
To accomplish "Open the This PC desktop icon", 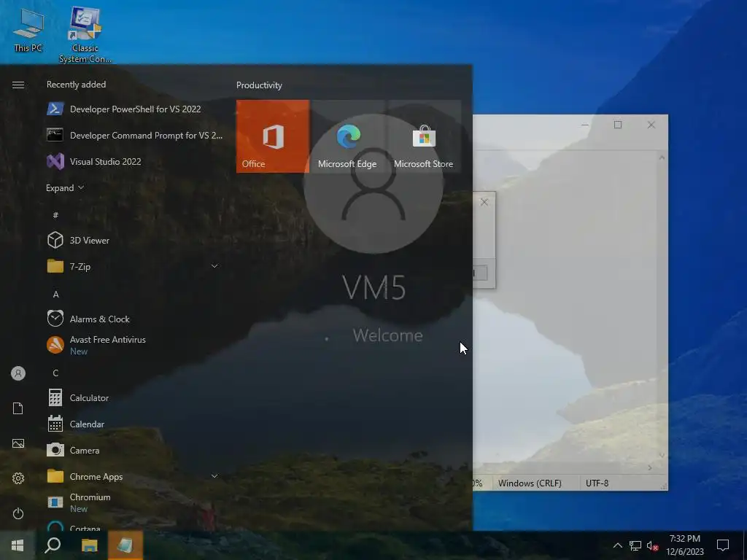I will 28,29.
